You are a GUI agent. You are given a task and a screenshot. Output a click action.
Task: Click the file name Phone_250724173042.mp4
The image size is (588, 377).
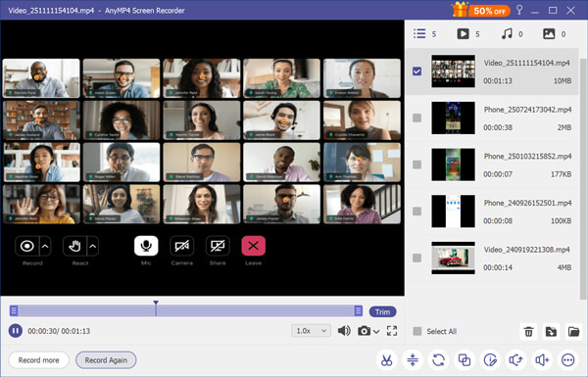tap(527, 110)
